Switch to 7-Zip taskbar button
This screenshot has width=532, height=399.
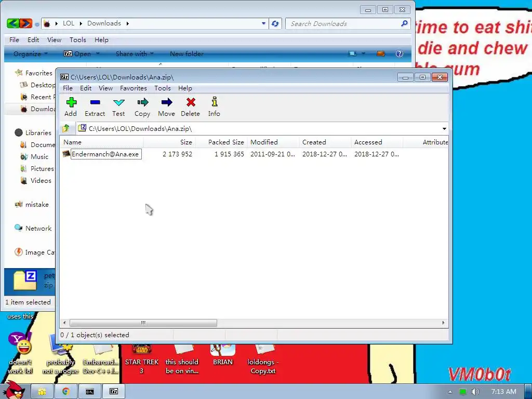[114, 392]
